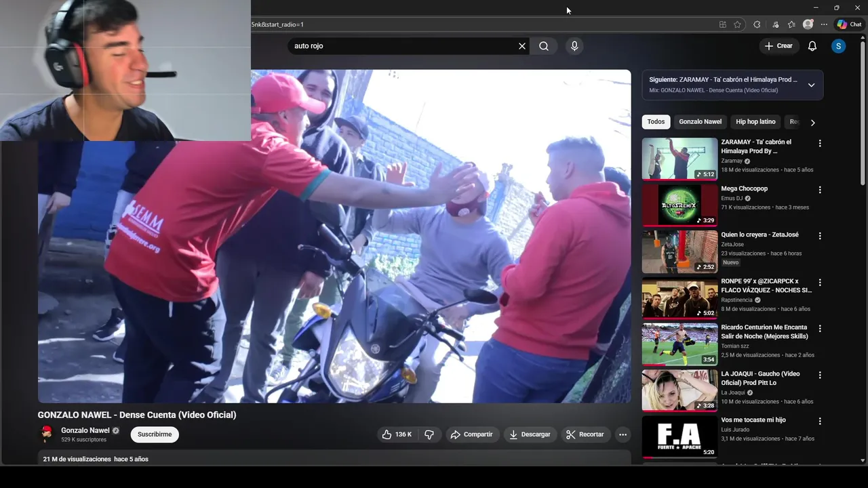Open the account avatar with letter S
This screenshot has height=488, width=868.
click(x=839, y=46)
